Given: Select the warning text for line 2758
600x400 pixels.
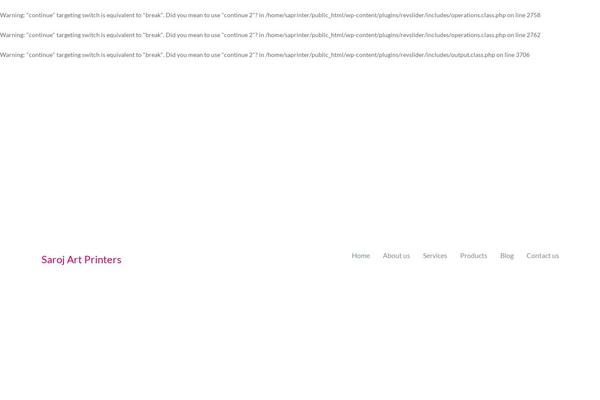Looking at the screenshot, I should click(x=270, y=15).
